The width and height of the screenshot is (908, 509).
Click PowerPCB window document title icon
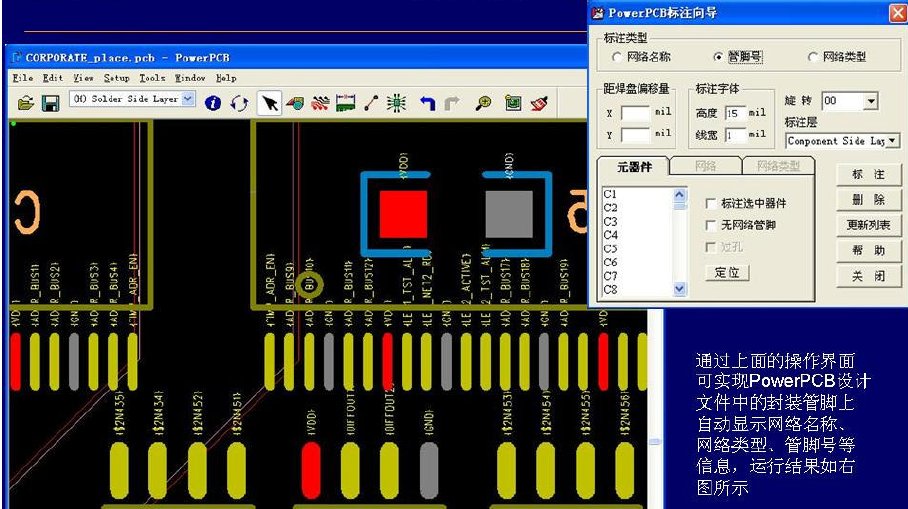pos(16,57)
